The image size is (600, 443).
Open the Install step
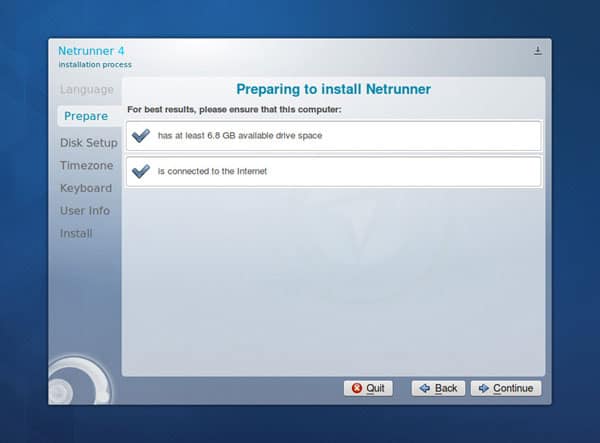(x=76, y=233)
